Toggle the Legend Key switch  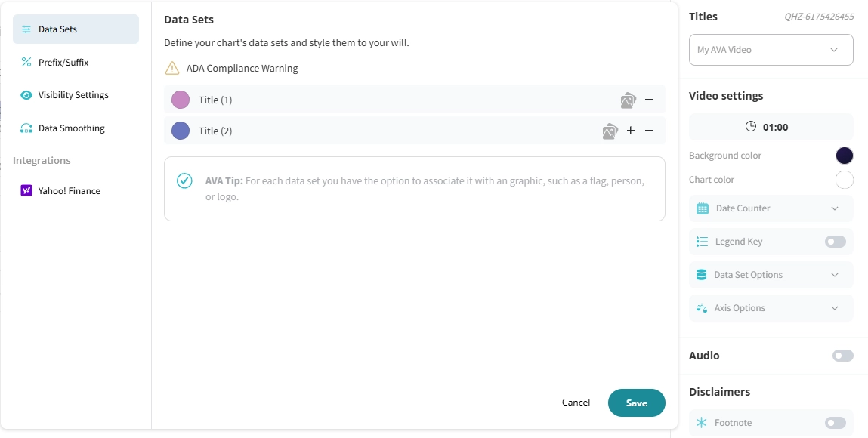click(836, 242)
